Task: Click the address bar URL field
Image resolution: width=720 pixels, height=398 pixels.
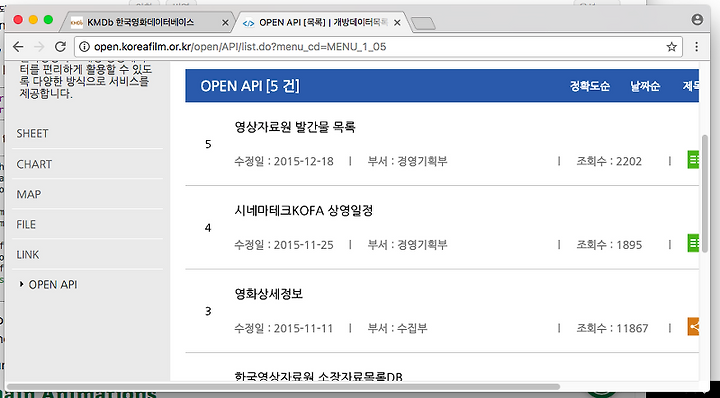Action: pyautogui.click(x=377, y=46)
